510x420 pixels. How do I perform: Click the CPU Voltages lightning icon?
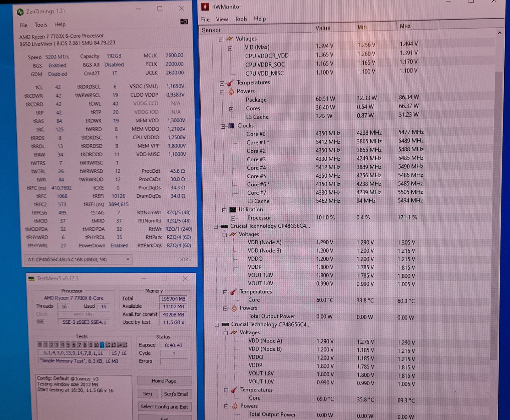(230, 39)
